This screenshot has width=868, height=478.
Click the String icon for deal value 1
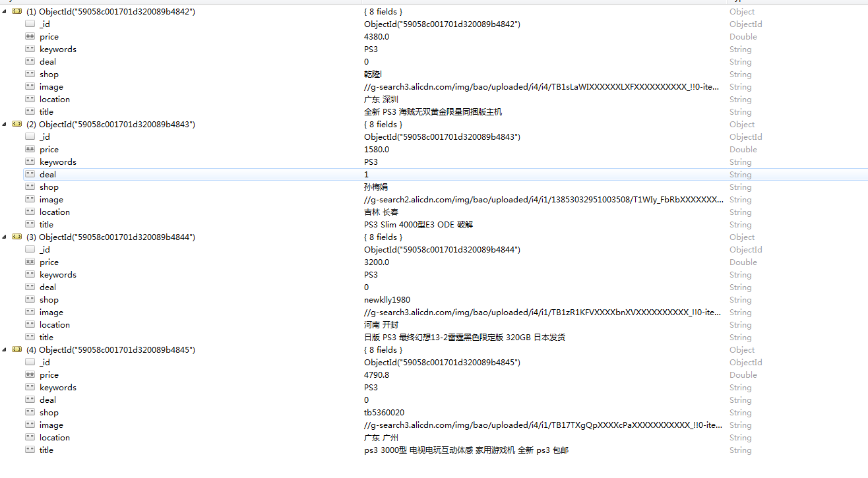click(x=30, y=175)
